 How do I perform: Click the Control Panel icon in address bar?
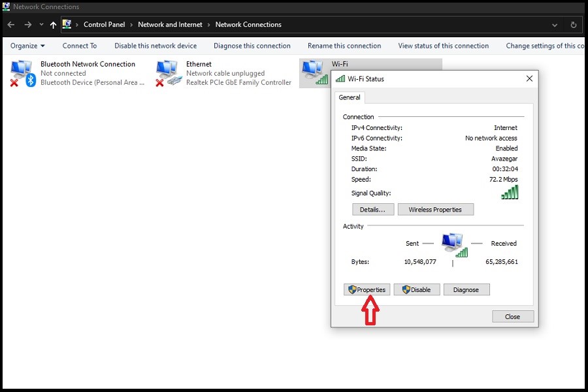(x=67, y=25)
